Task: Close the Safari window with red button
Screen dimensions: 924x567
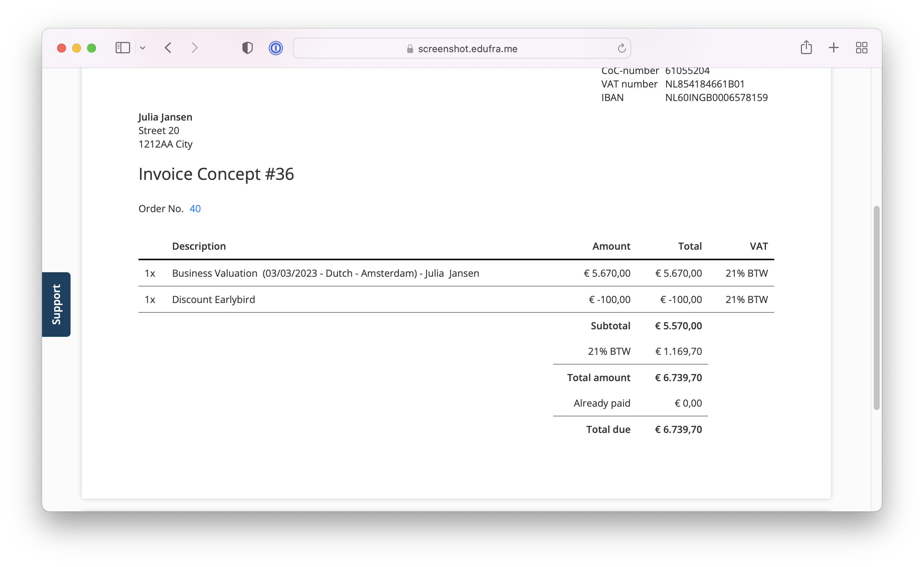Action: [62, 48]
